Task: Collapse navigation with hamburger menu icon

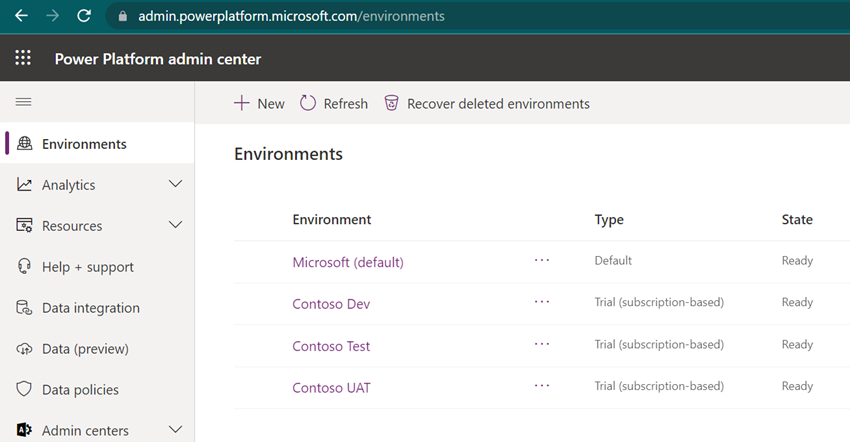Action: pyautogui.click(x=23, y=102)
